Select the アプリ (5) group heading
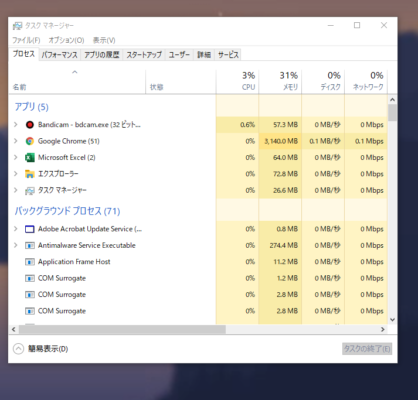The height and width of the screenshot is (400, 418). (32, 107)
